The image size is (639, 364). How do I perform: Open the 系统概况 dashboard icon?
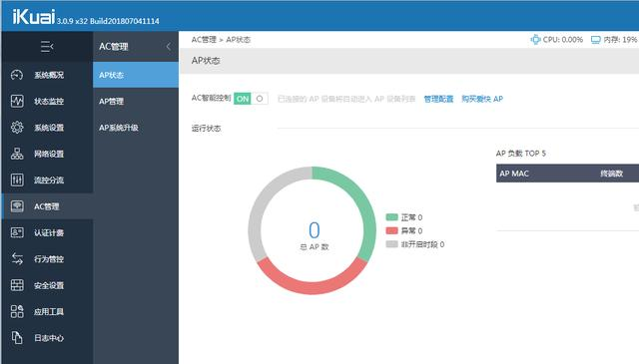click(x=17, y=75)
